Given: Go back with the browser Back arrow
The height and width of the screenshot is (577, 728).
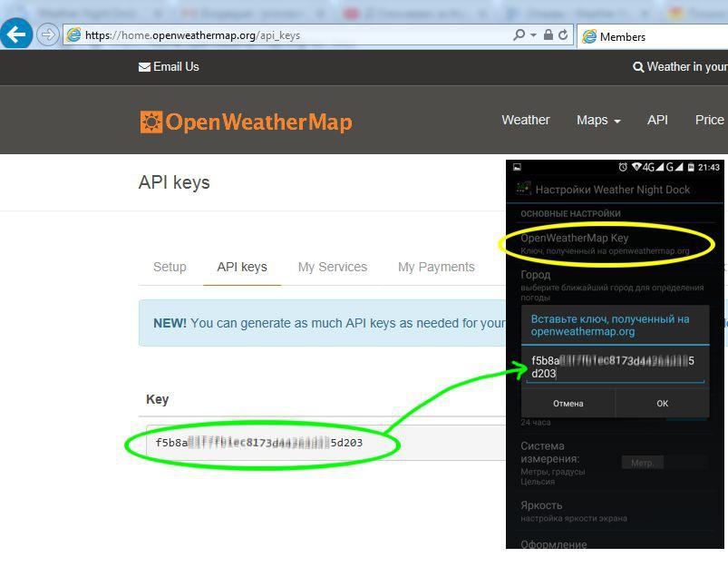Looking at the screenshot, I should tap(16, 34).
